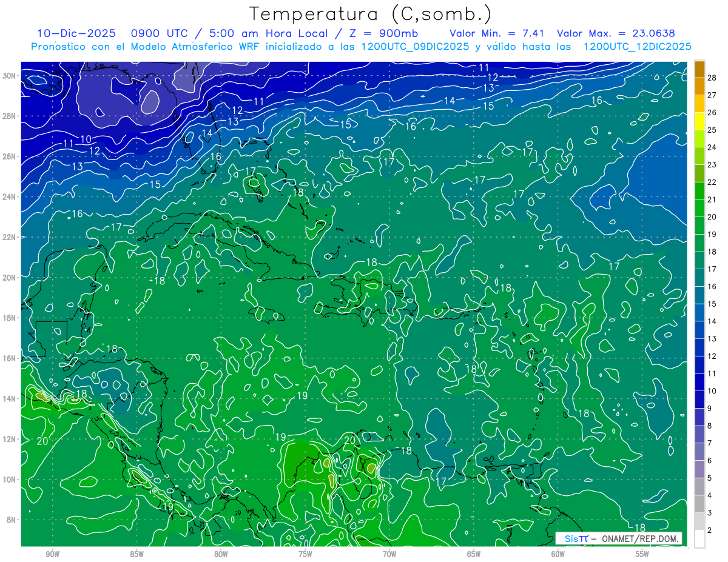Click the 24N latitude axis label
This screenshot has height=562, width=728.
pos(9,196)
